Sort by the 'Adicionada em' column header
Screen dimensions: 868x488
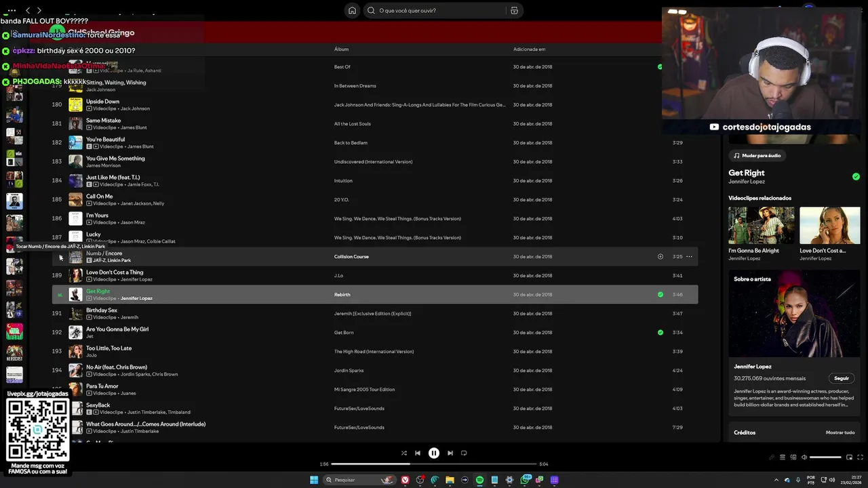point(529,49)
